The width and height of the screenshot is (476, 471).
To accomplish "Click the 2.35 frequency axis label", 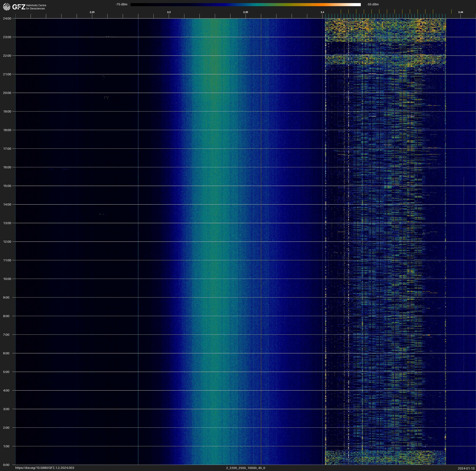I will (x=245, y=12).
